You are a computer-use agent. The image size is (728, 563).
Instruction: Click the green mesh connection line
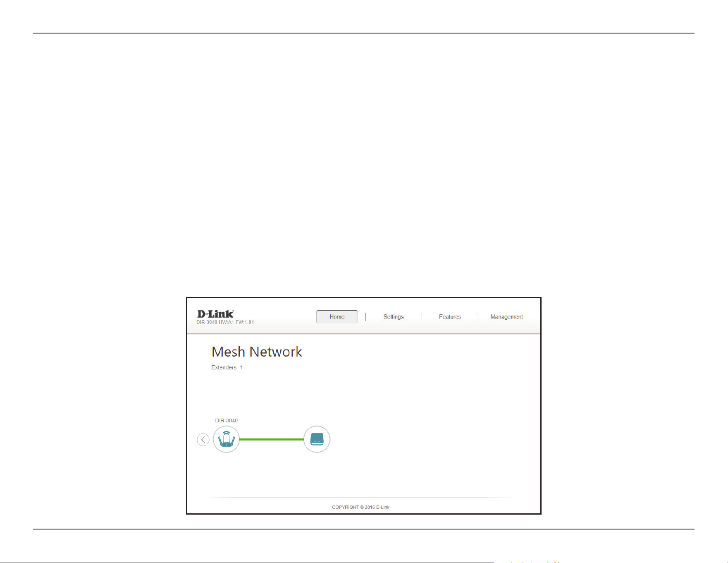point(272,439)
